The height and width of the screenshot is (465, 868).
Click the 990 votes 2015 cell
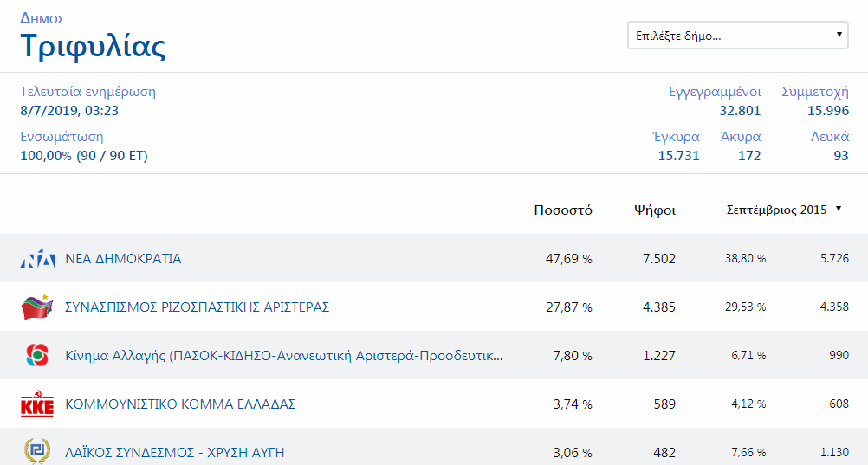click(839, 355)
